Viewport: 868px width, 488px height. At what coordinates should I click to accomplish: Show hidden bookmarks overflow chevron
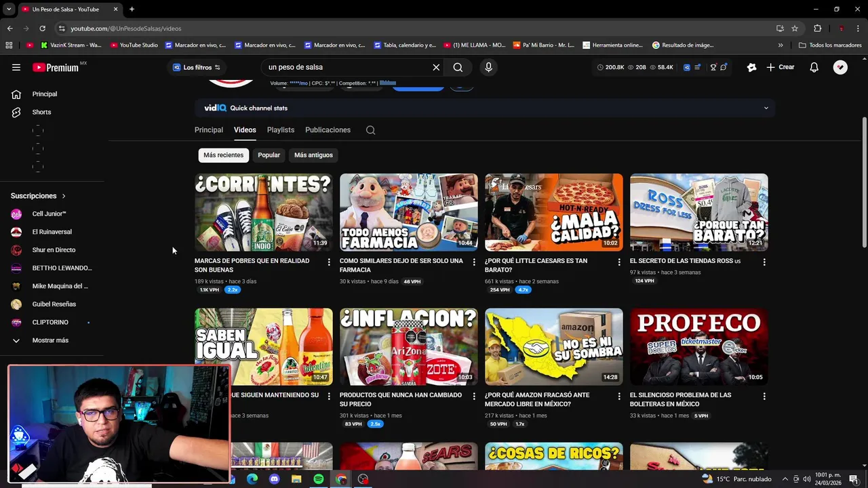[x=781, y=45]
